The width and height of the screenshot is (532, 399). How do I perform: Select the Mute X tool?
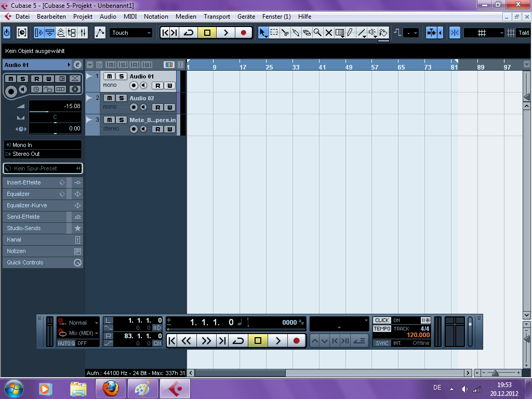(x=328, y=33)
